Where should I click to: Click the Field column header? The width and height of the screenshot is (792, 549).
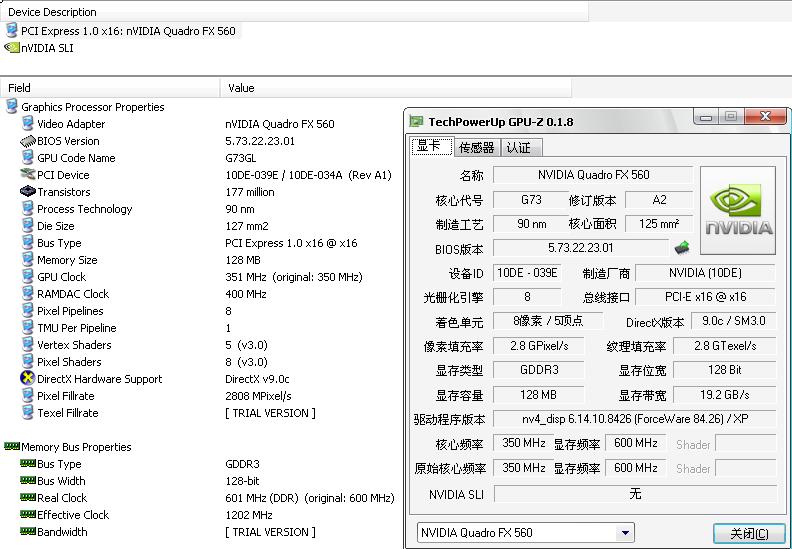pyautogui.click(x=110, y=88)
